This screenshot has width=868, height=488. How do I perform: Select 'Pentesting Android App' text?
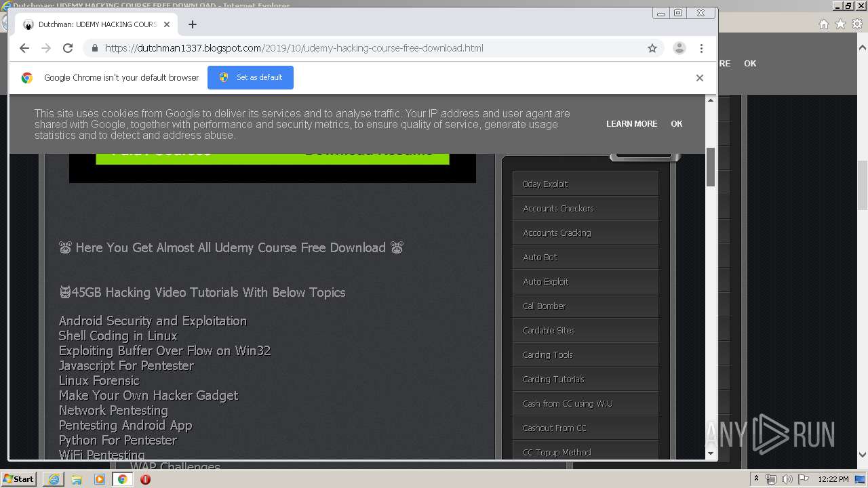pyautogui.click(x=125, y=425)
